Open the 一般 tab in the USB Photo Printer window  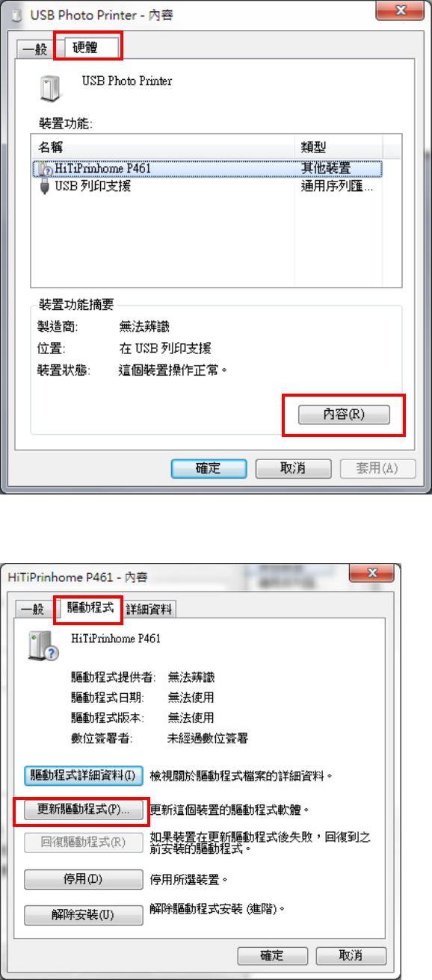coord(36,50)
